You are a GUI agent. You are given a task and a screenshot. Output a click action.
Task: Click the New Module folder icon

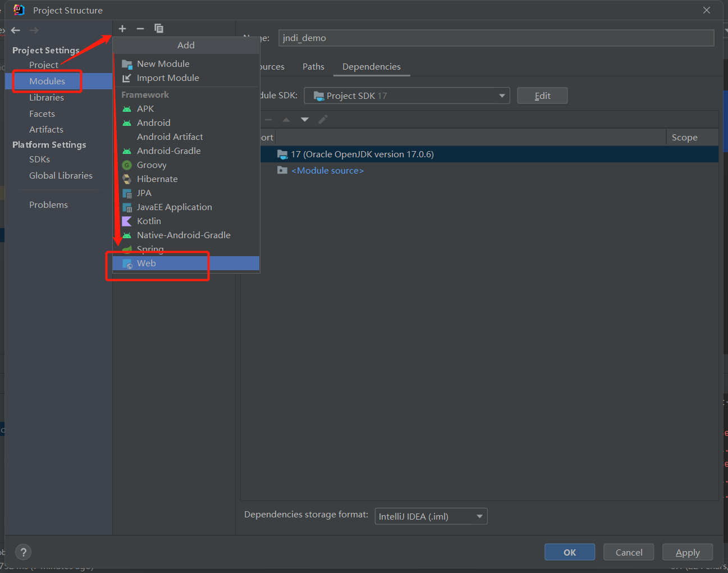click(127, 64)
